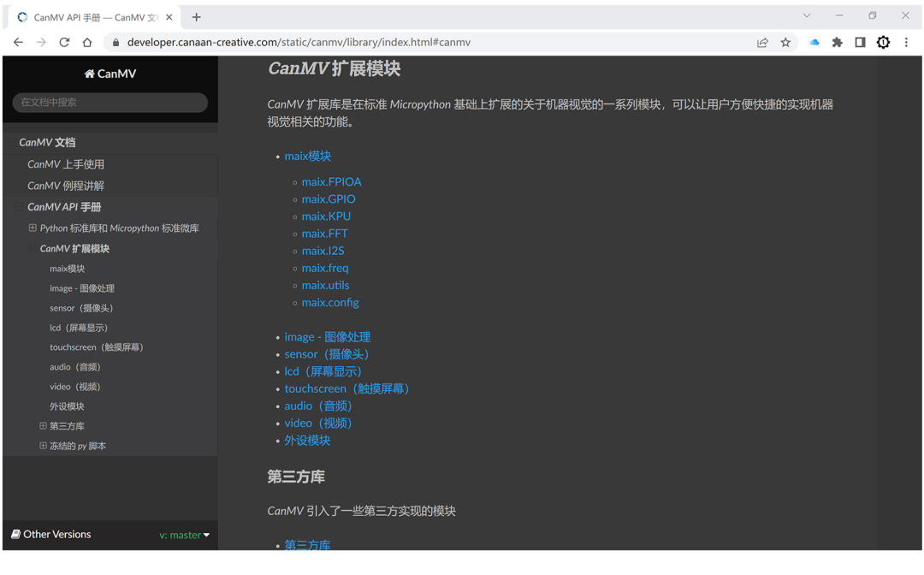Open profile gear icon
The image size is (924, 575).
coord(883,43)
